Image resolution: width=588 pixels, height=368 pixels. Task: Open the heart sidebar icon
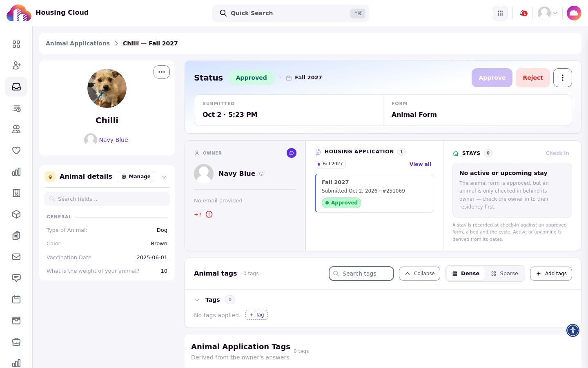[16, 150]
